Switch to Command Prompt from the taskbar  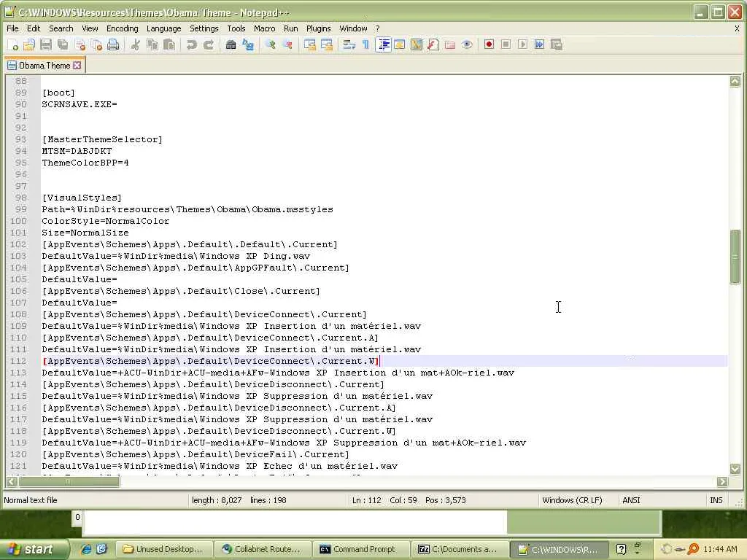pyautogui.click(x=360, y=549)
